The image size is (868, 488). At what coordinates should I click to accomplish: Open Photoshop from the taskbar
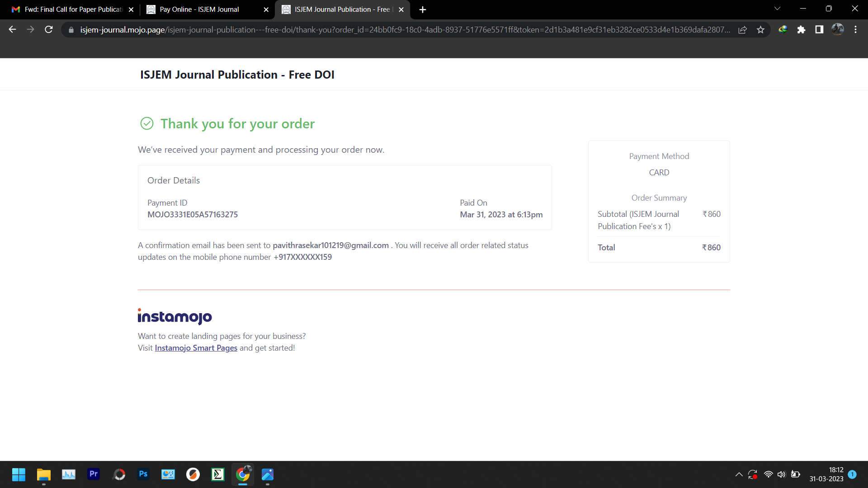(x=143, y=474)
